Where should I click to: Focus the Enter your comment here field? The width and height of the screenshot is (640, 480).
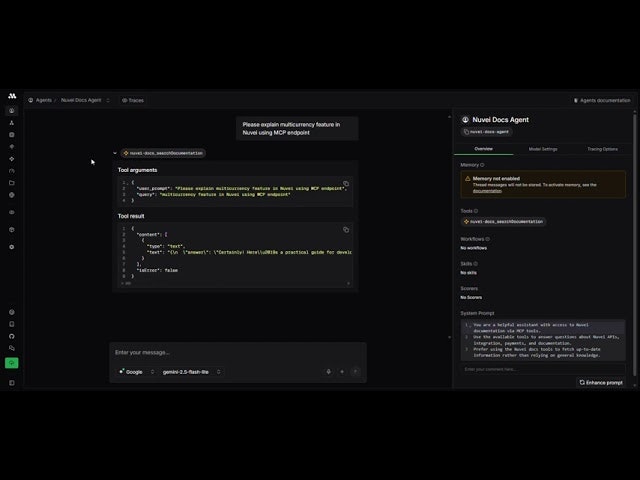coord(543,369)
